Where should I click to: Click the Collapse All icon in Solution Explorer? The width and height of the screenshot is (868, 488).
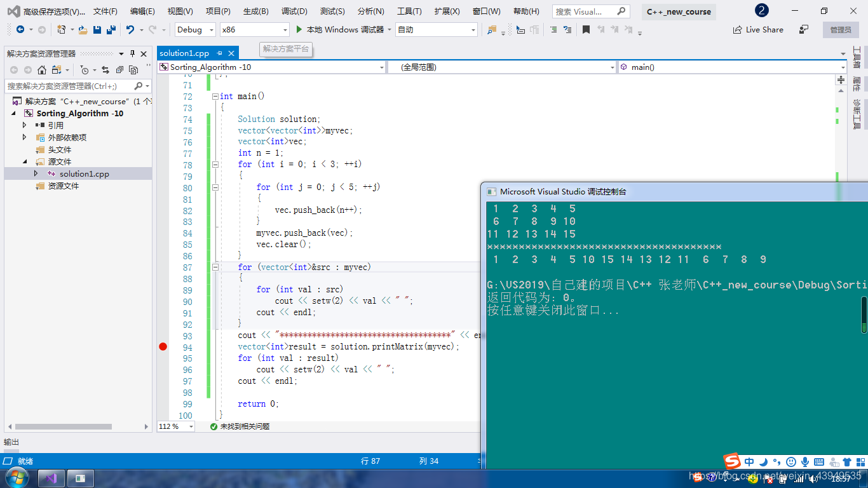[x=119, y=70]
